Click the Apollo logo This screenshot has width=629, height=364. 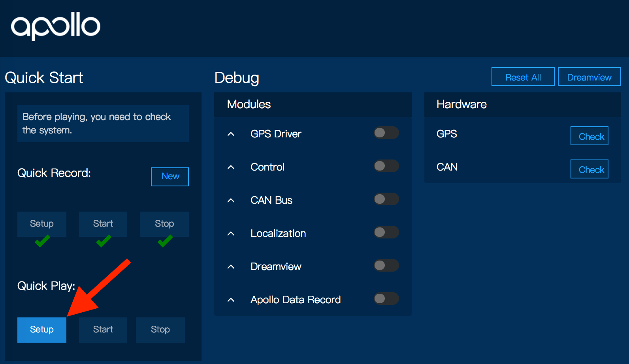56,26
